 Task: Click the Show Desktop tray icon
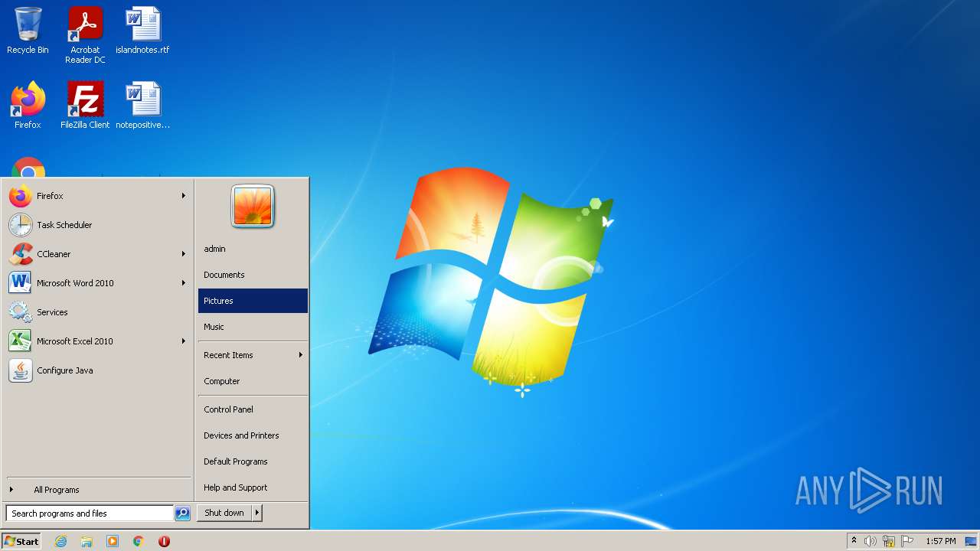pos(971,541)
